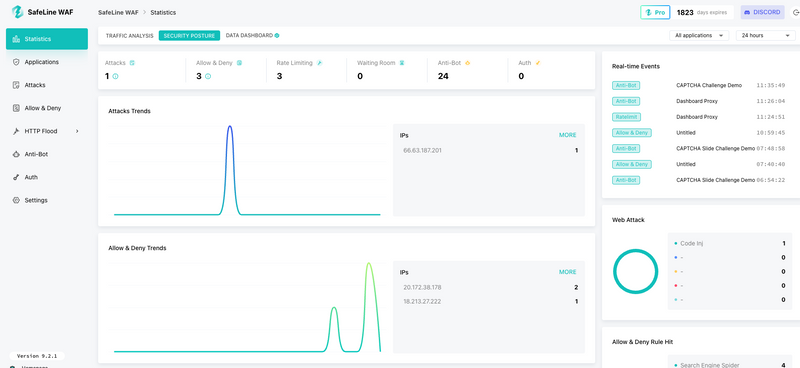Click the Auth key icon in sidebar

[x=16, y=177]
